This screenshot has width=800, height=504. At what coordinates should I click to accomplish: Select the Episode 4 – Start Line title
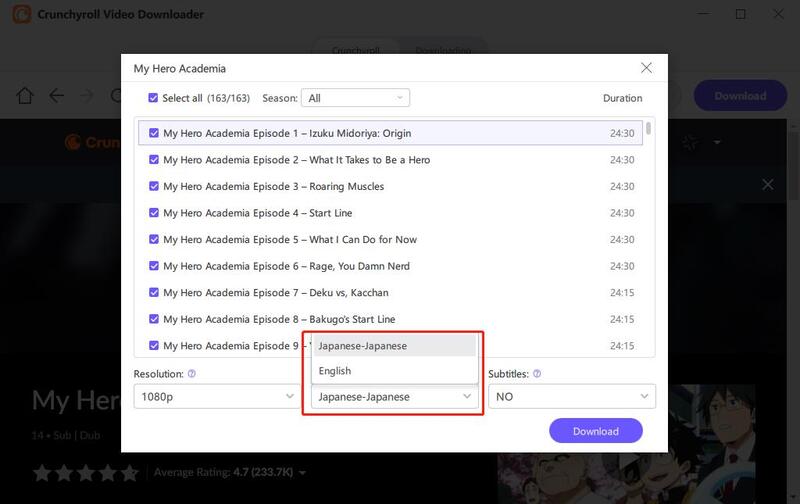(x=258, y=213)
